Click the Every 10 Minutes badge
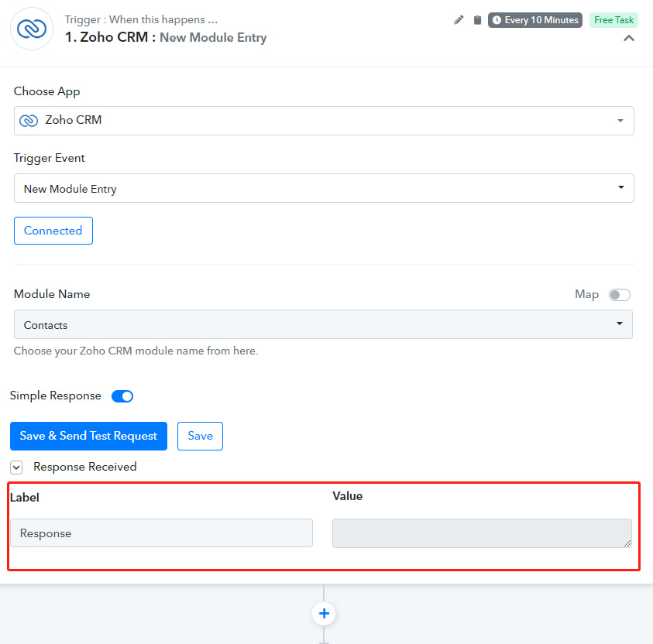 (x=535, y=20)
